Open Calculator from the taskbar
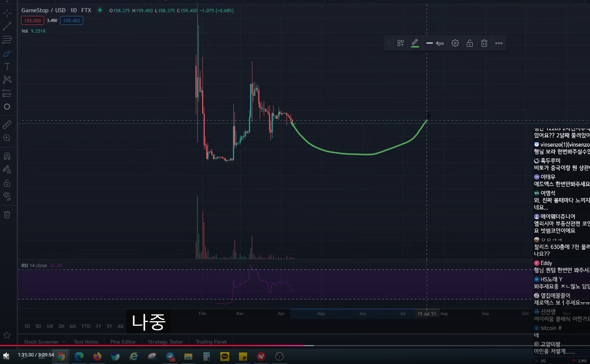Viewport: 590px width, 364px height. [x=207, y=356]
